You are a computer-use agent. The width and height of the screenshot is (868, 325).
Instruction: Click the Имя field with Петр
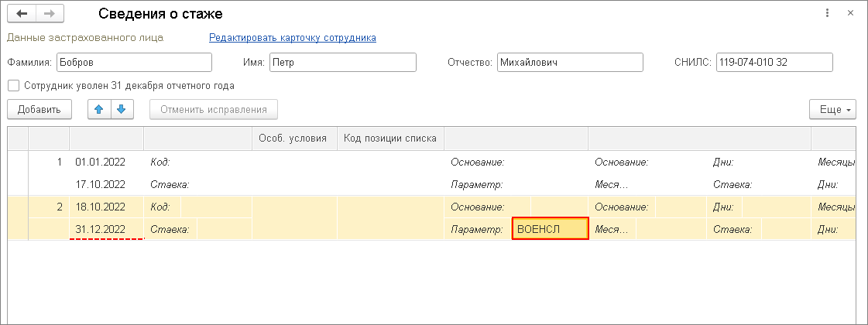click(342, 62)
